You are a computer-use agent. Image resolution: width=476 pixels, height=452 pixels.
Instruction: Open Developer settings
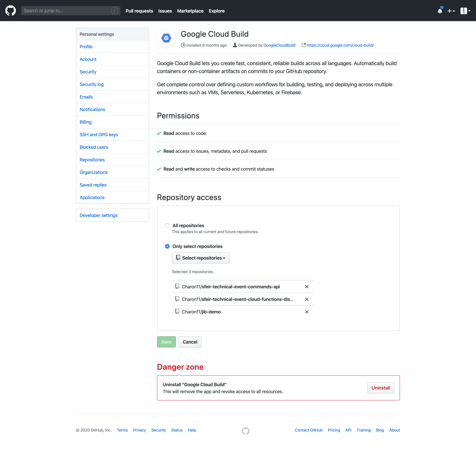point(113,215)
